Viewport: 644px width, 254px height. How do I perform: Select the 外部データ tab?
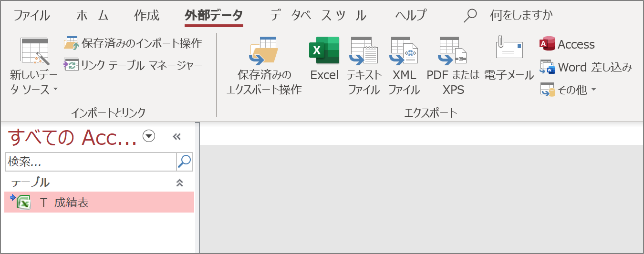pos(214,15)
